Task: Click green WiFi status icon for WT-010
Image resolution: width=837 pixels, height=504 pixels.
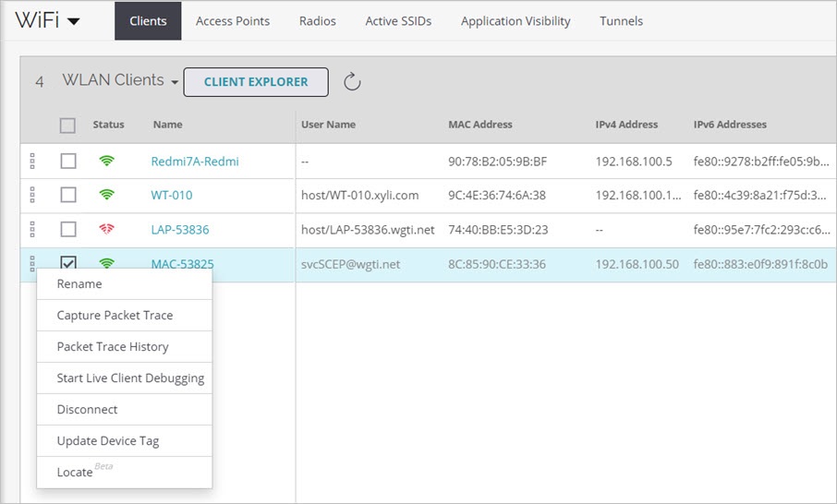Action: (107, 195)
